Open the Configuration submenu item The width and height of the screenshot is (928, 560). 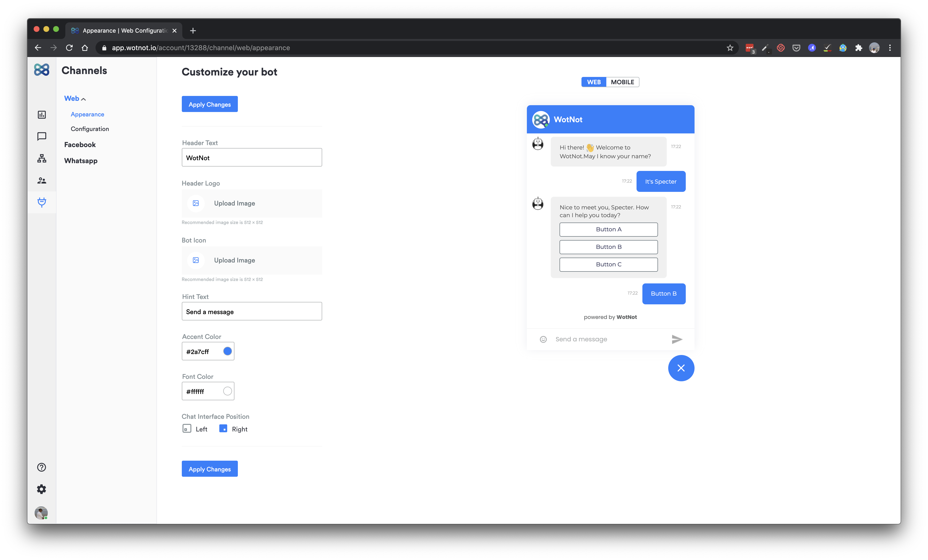90,129
